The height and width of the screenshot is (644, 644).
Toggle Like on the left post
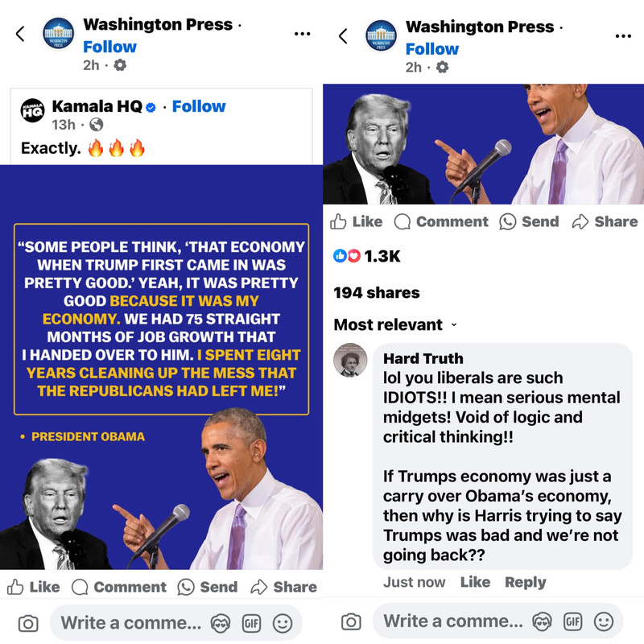click(34, 587)
